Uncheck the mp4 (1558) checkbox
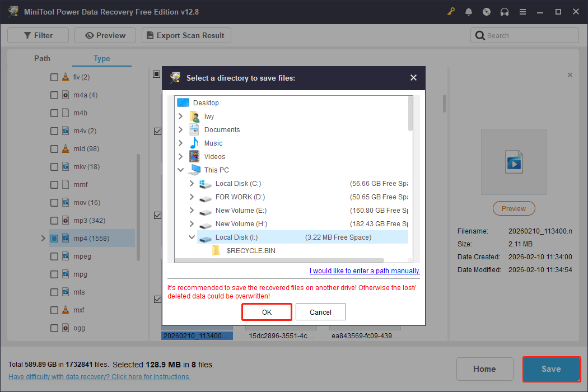Screen dimensions: 588x392 (54, 238)
